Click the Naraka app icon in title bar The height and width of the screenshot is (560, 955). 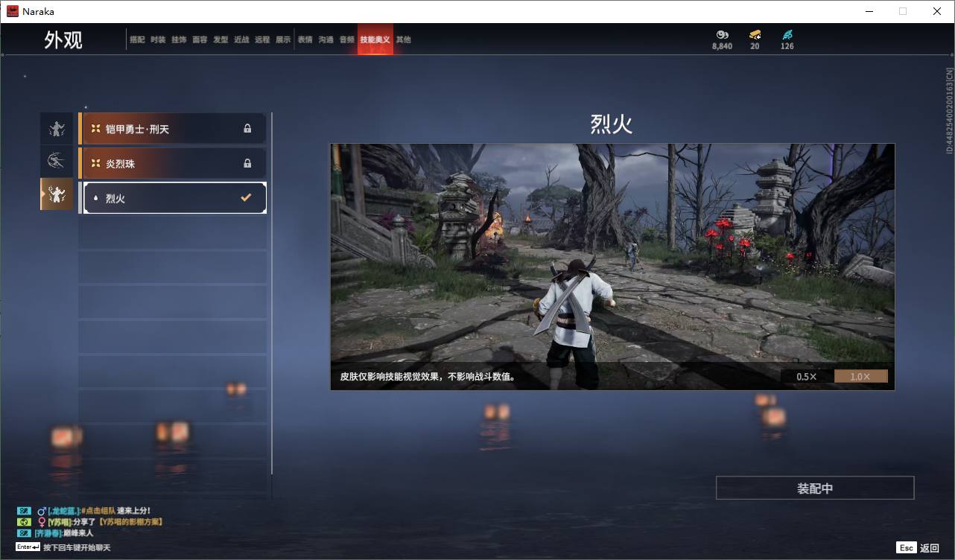[13, 11]
